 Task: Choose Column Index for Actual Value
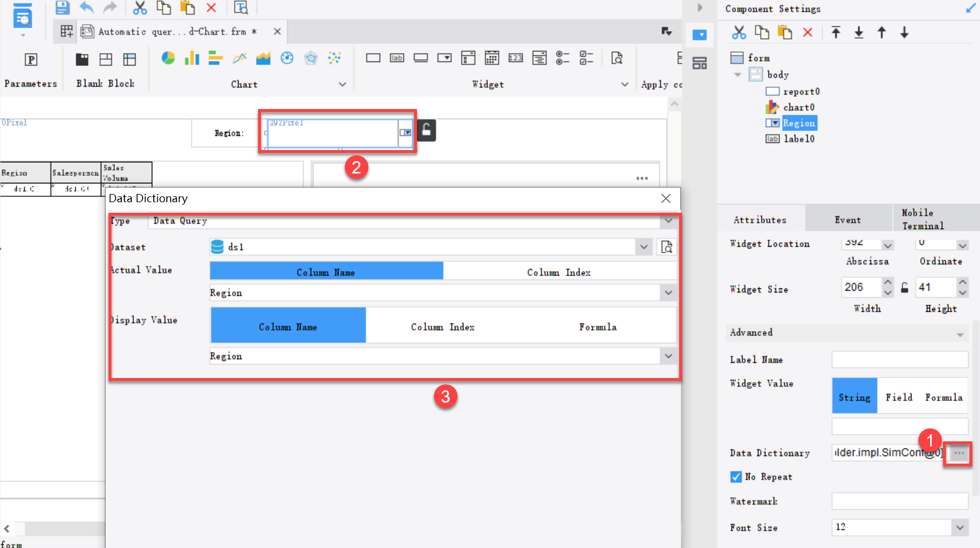[x=559, y=272]
